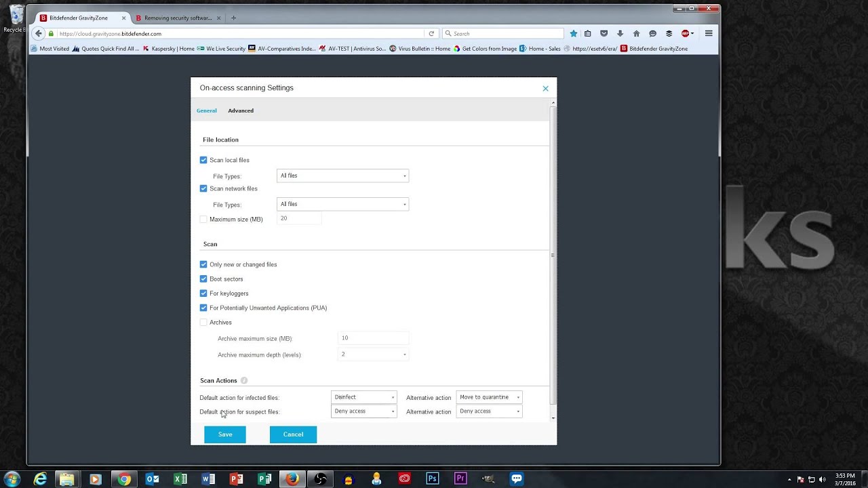This screenshot has width=868, height=488.
Task: Switch to the Advanced tab
Action: pos(241,110)
